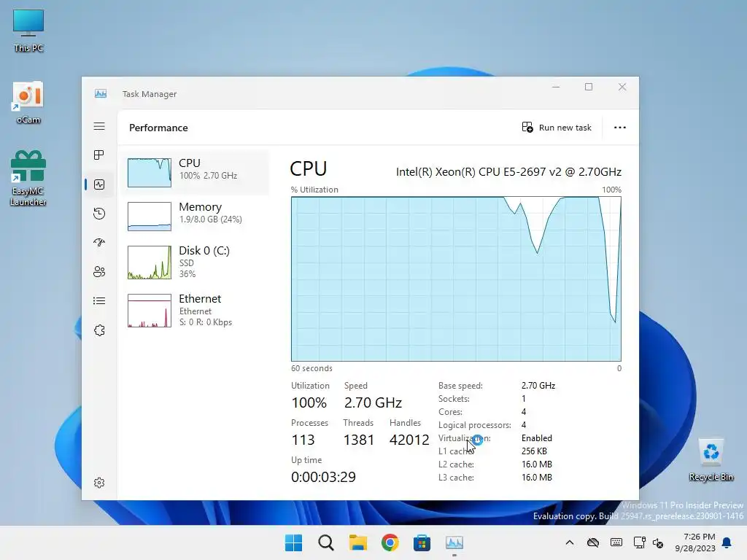Viewport: 747px width, 560px height.
Task: Select the Performance page icon in sidebar
Action: (x=99, y=184)
